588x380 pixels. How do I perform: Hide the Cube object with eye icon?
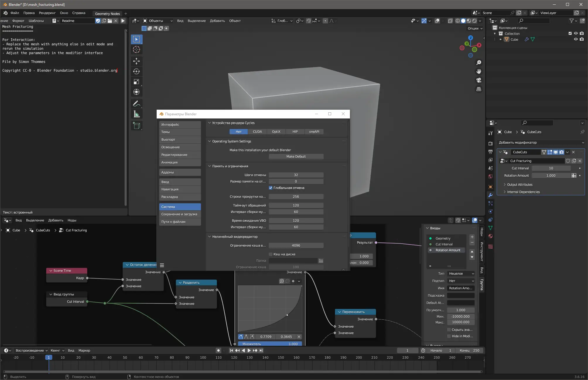point(576,39)
